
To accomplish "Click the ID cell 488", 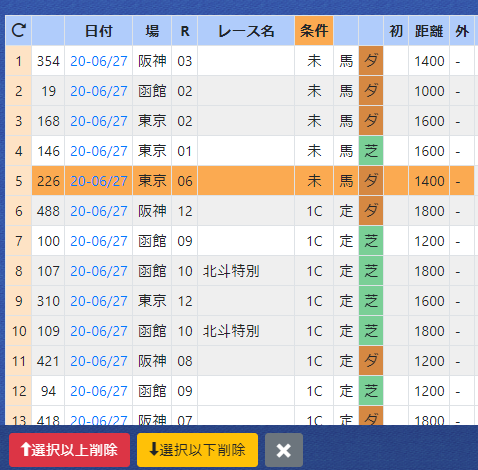I will pyautogui.click(x=48, y=211).
